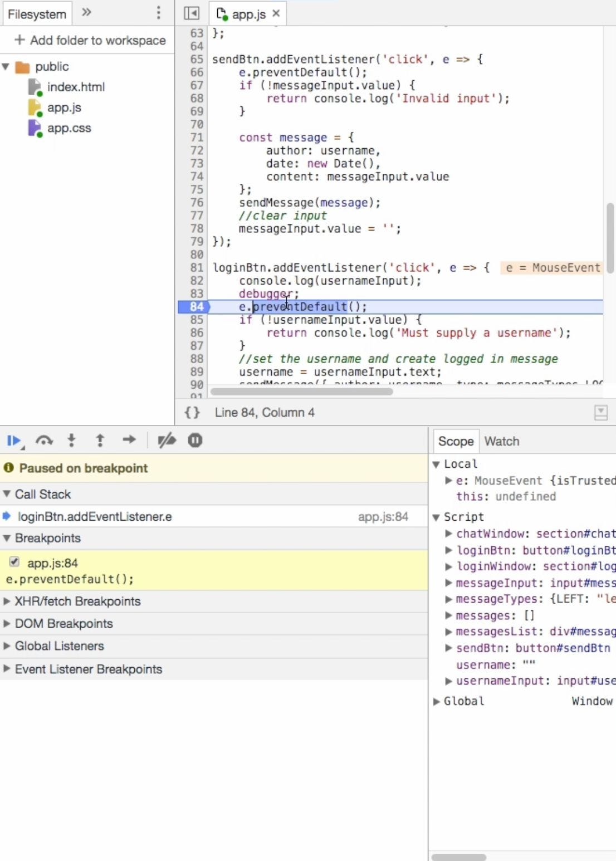The width and height of the screenshot is (616, 861).
Task: Switch to the Watch tab
Action: [501, 442]
